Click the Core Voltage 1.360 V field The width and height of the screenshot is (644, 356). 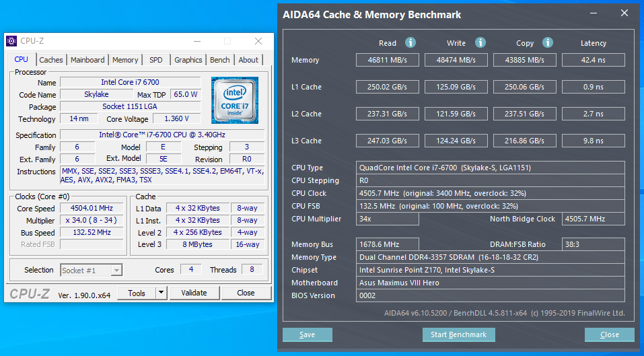point(176,118)
